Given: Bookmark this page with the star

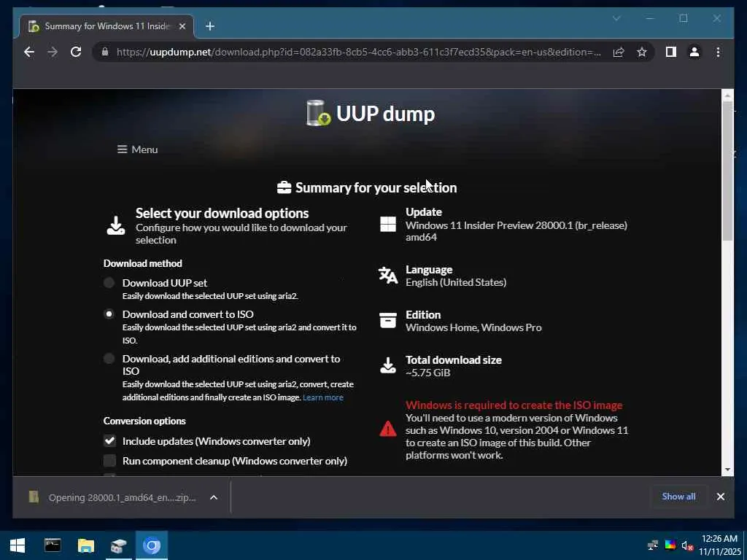Looking at the screenshot, I should pyautogui.click(x=642, y=52).
